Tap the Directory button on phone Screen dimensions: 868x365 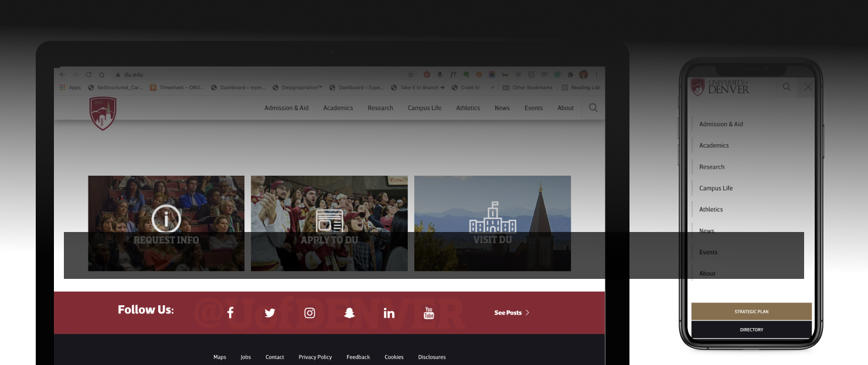[751, 330]
